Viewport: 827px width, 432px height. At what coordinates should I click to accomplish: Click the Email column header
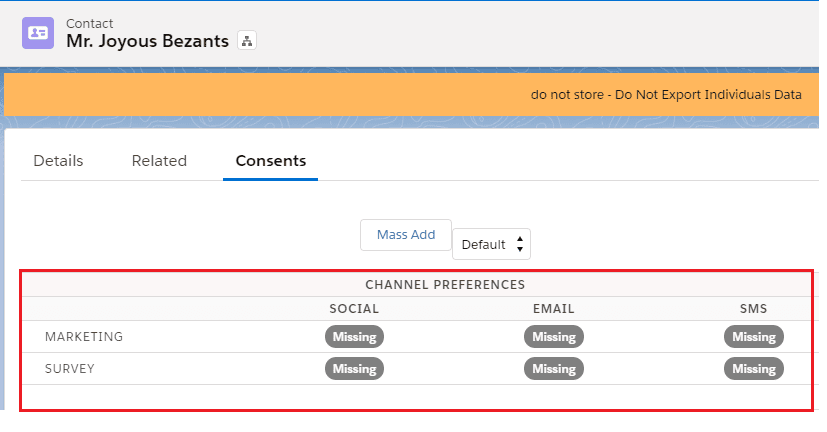(x=554, y=309)
